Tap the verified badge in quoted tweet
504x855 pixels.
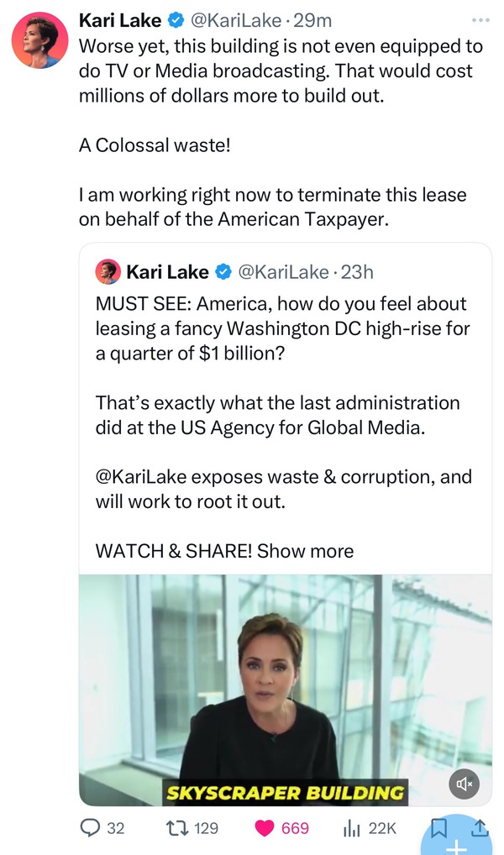(224, 272)
